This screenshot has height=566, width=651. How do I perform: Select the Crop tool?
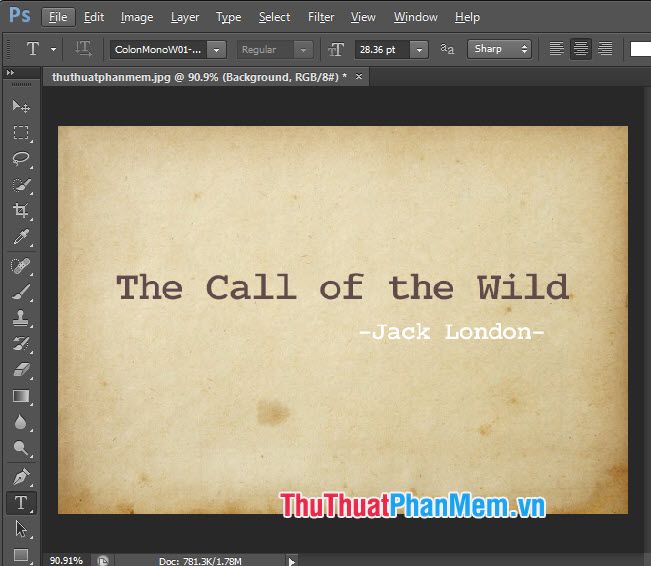tap(21, 211)
